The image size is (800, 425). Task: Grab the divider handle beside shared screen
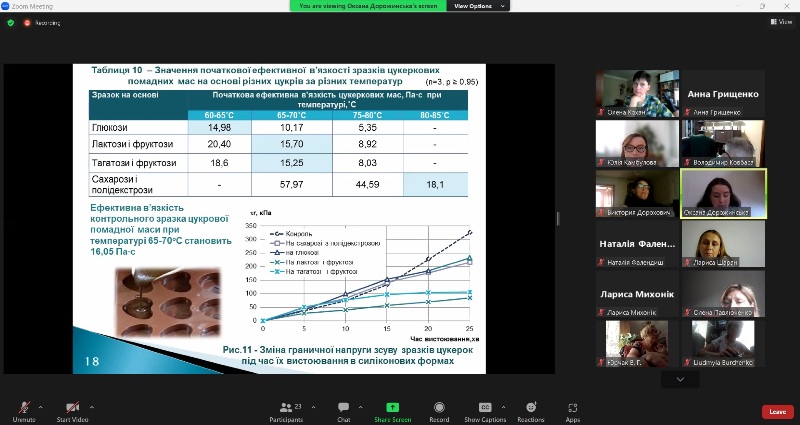558,218
